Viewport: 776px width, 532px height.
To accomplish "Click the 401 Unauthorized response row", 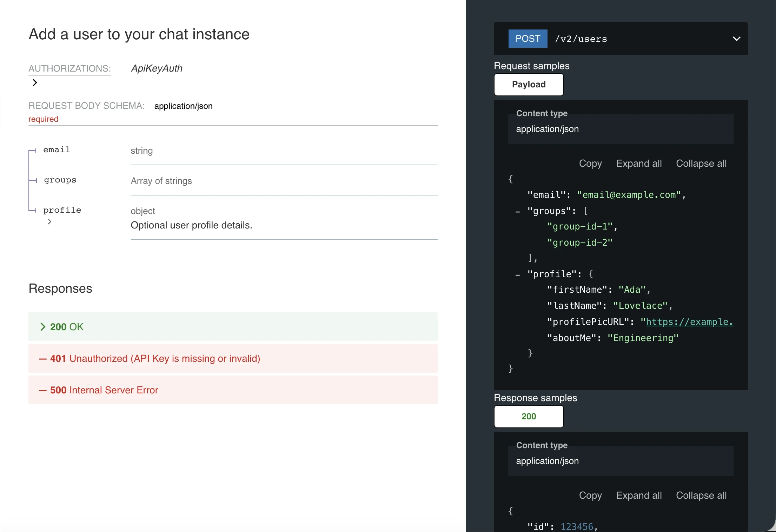I will click(233, 358).
